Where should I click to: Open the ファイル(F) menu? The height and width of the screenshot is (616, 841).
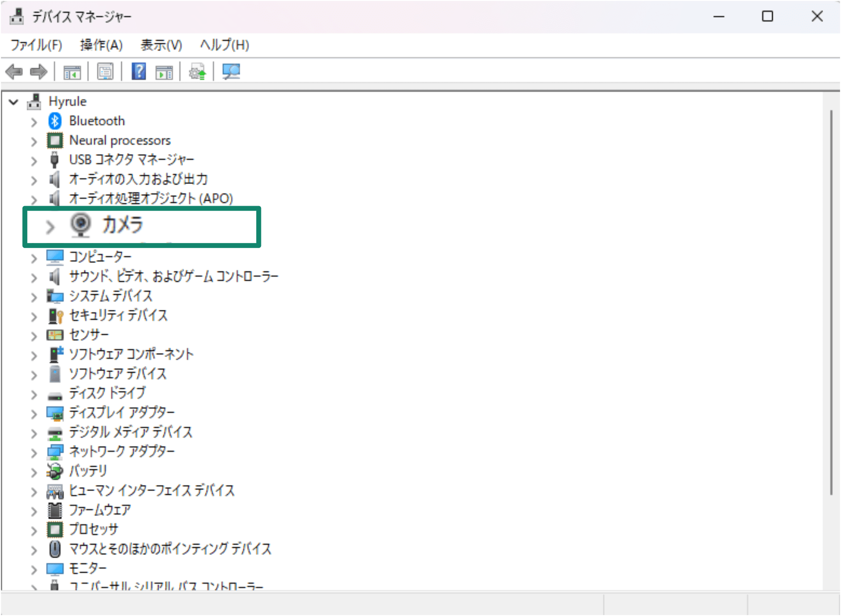coord(36,45)
